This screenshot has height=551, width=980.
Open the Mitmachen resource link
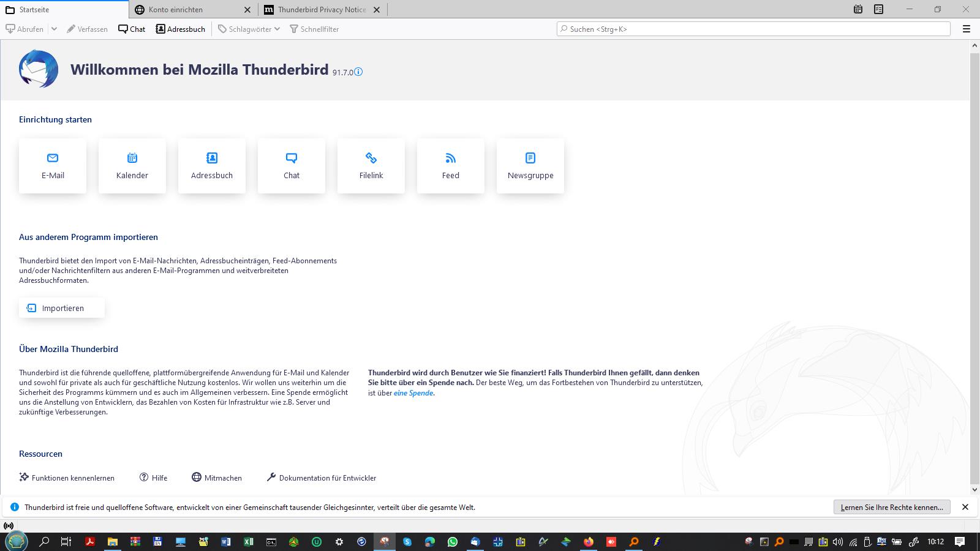(x=217, y=478)
